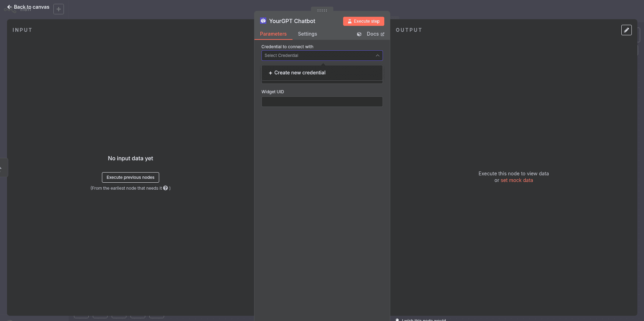The width and height of the screenshot is (644, 321).
Task: Click the YourGPT Chatbot node title
Action: pyautogui.click(x=292, y=21)
